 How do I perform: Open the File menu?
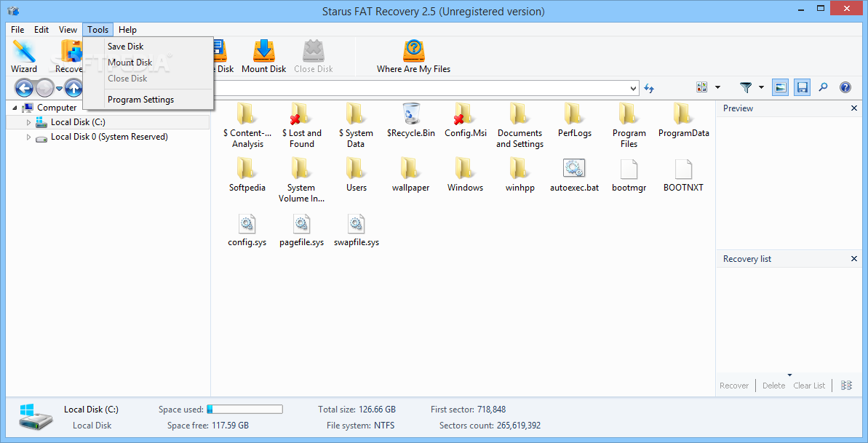pyautogui.click(x=17, y=30)
